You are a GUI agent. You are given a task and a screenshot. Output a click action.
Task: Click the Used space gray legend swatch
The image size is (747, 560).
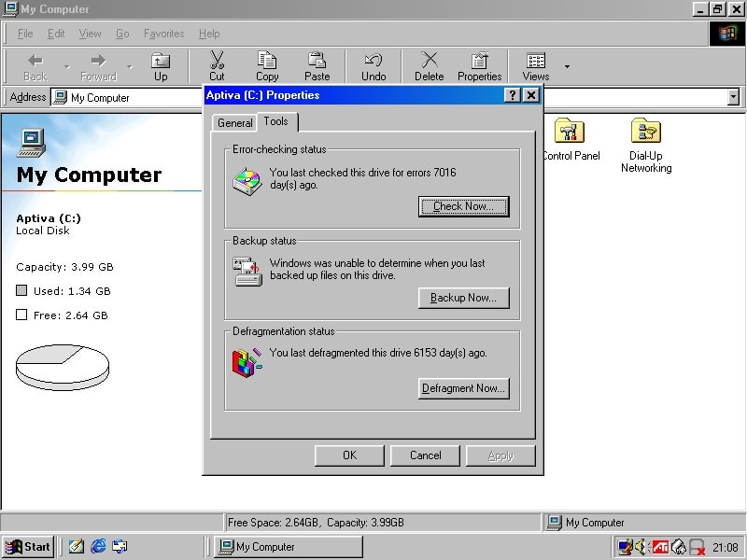(x=21, y=290)
